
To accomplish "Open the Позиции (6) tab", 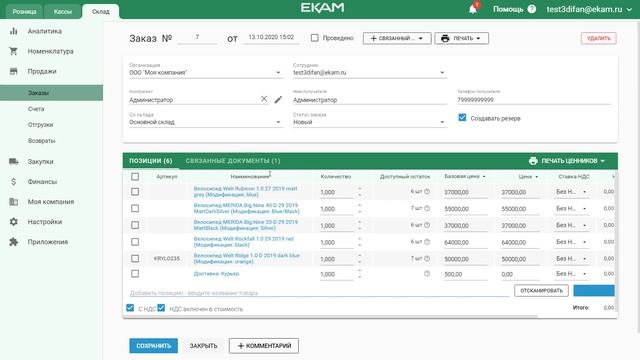I will click(151, 161).
